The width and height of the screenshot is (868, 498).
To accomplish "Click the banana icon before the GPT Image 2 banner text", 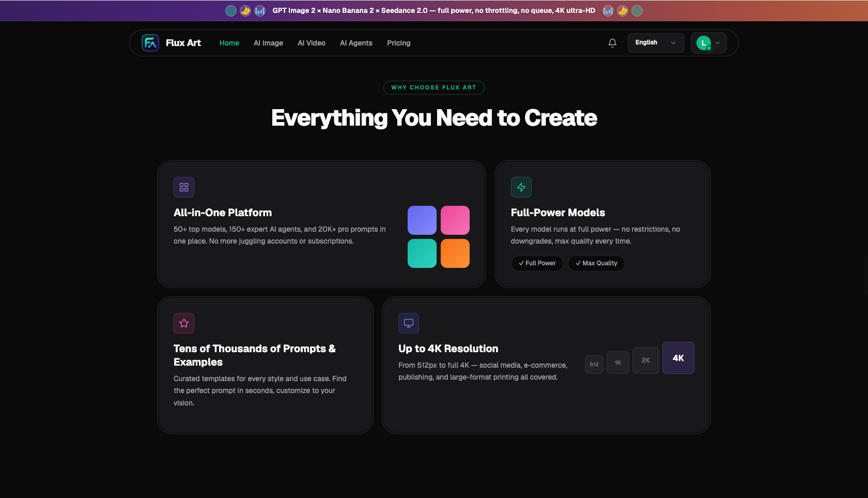I will point(245,11).
